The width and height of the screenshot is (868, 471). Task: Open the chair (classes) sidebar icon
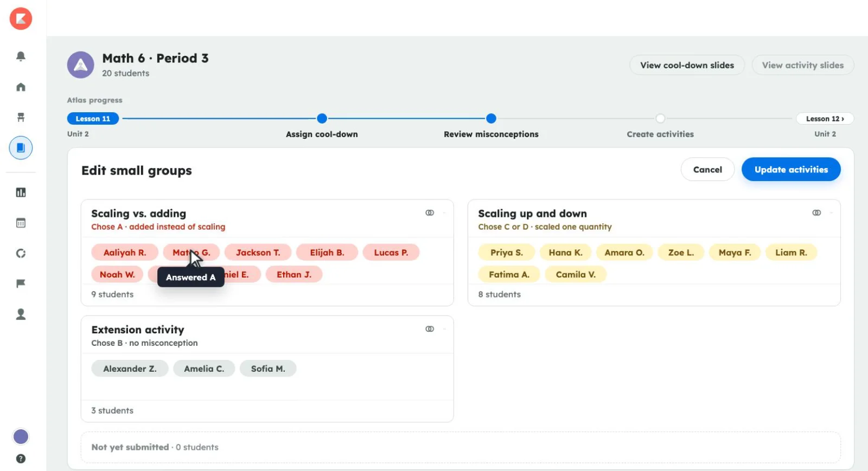pyautogui.click(x=21, y=117)
